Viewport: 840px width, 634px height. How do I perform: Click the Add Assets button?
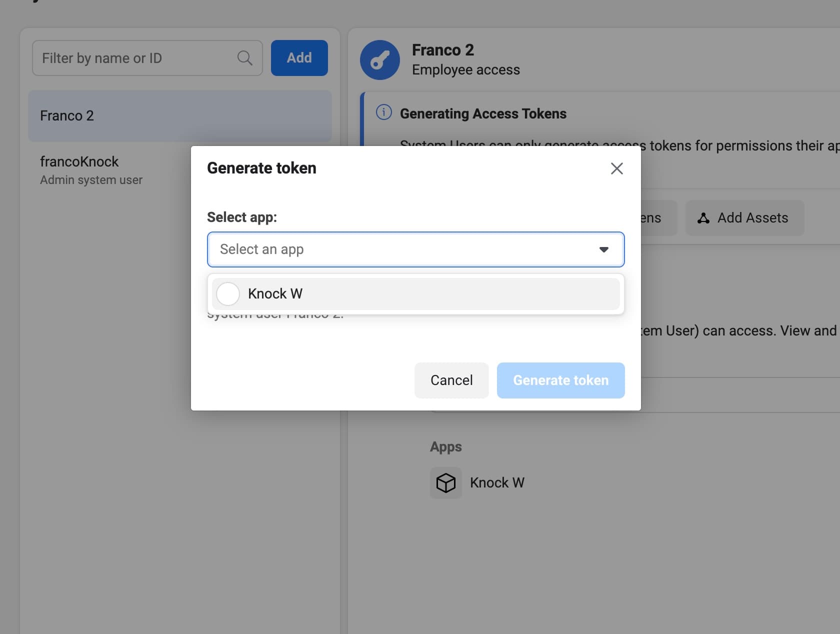(x=744, y=217)
